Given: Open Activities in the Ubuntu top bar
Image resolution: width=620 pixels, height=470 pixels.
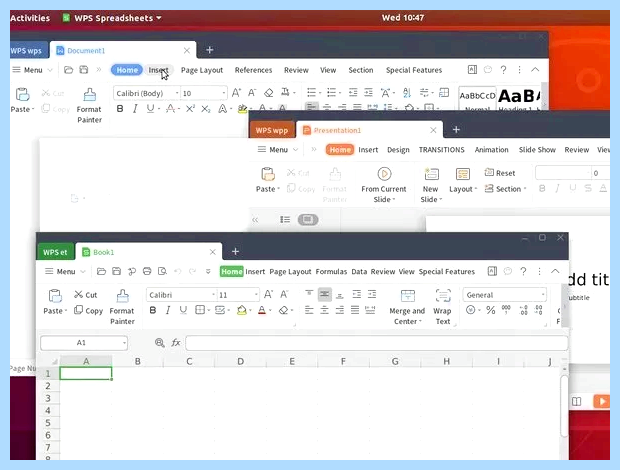Looking at the screenshot, I should pyautogui.click(x=30, y=18).
